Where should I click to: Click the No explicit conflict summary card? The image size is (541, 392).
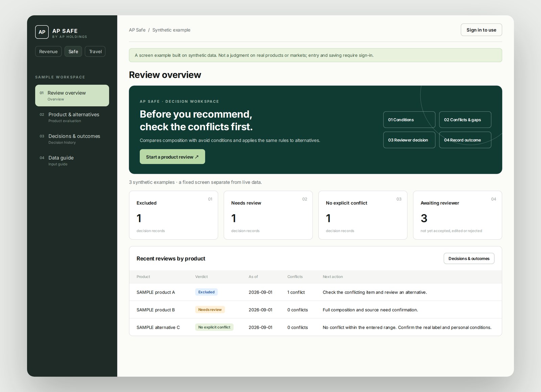coord(363,215)
